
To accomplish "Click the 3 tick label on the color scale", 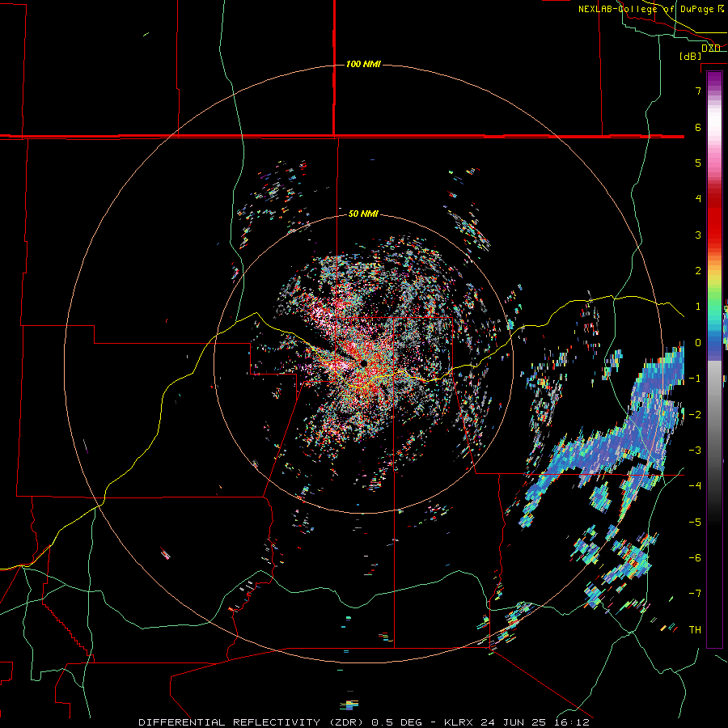I will point(698,235).
